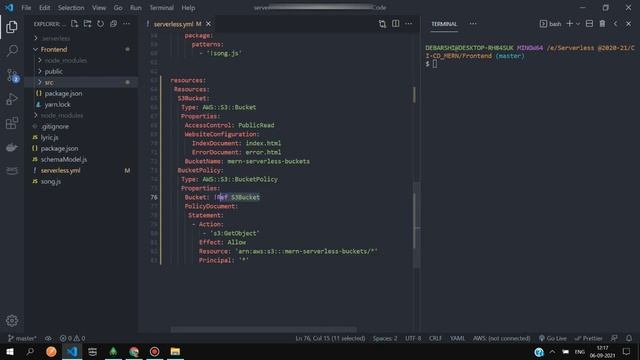Select the bash terminal label
The width and height of the screenshot is (640, 360).
click(x=551, y=24)
